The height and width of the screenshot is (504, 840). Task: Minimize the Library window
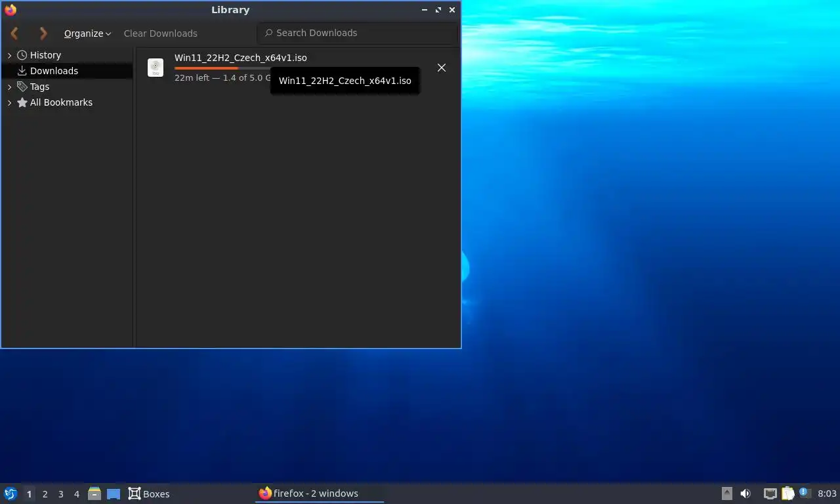pos(425,10)
